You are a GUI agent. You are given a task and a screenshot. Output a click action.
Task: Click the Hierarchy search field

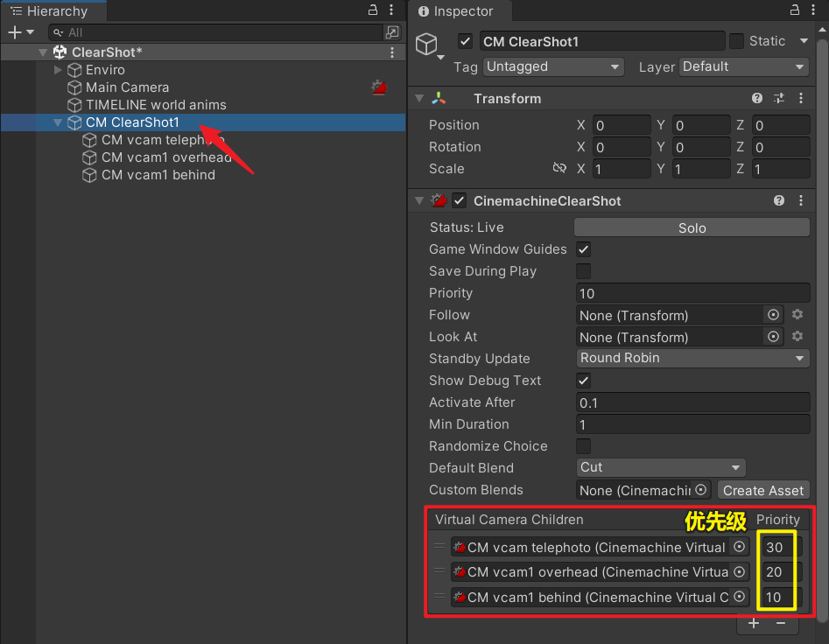point(215,32)
